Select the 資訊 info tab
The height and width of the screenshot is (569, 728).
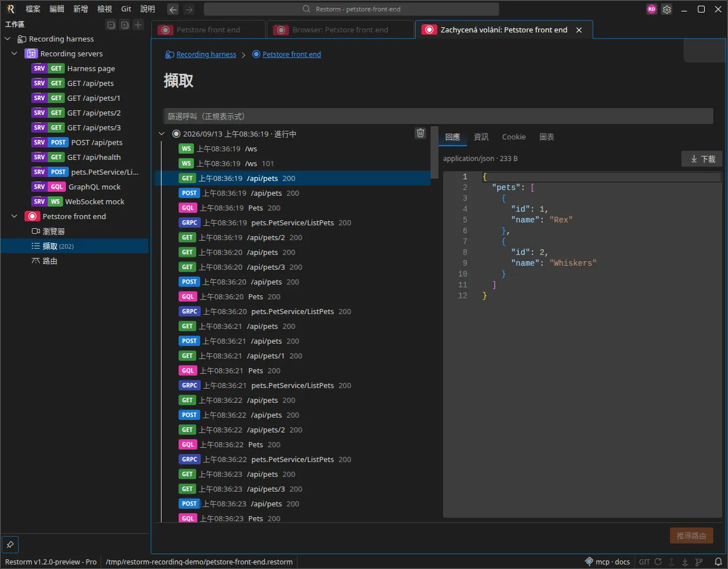(481, 137)
